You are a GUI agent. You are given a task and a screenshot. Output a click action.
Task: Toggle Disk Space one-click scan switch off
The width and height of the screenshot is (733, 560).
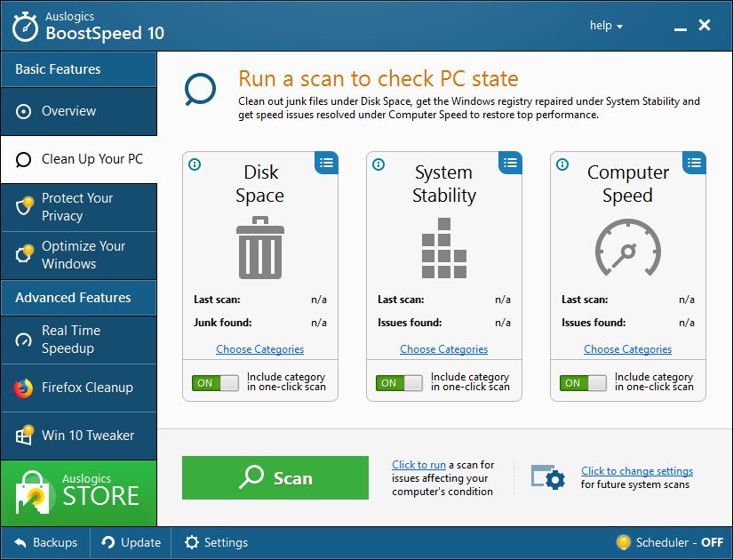pyautogui.click(x=215, y=383)
